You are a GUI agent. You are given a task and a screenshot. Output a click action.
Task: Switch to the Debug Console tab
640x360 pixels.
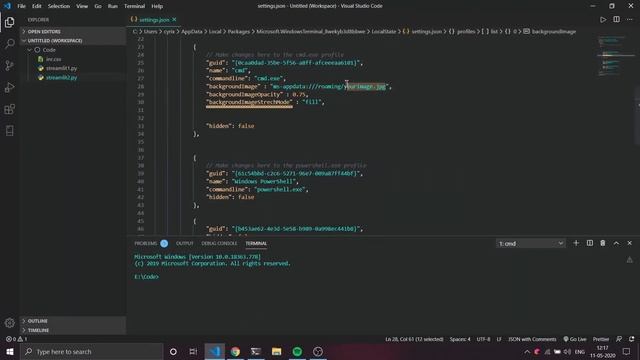[219, 243]
